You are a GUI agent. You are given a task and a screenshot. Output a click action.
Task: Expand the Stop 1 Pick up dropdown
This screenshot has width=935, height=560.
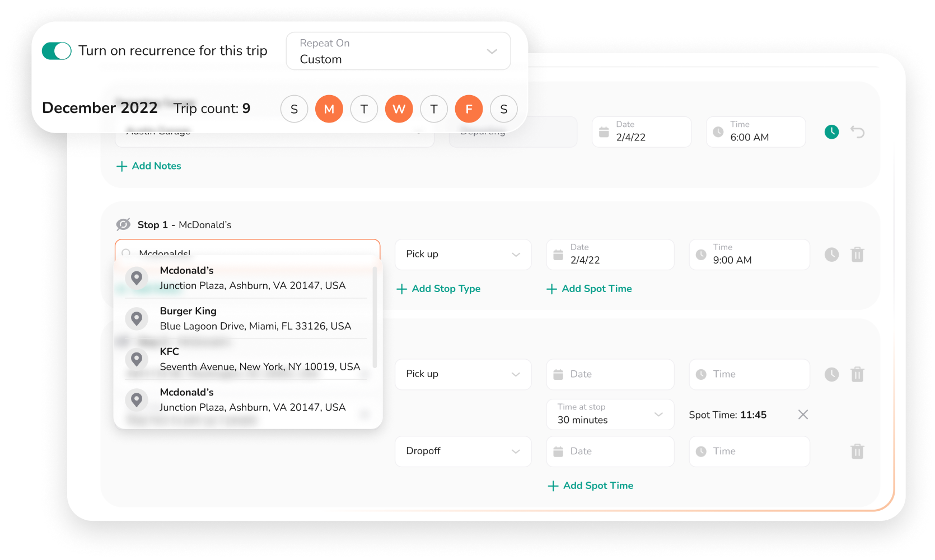pos(463,255)
